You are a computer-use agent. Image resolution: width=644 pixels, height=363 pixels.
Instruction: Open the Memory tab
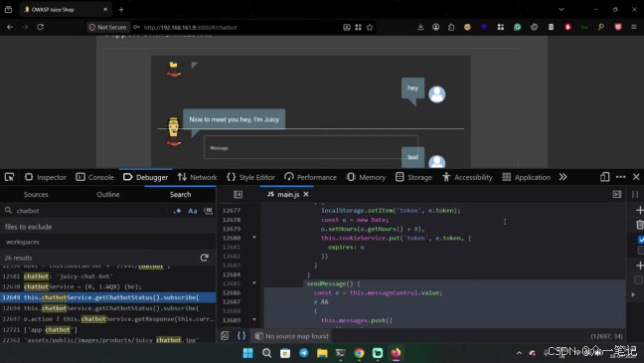(x=366, y=177)
